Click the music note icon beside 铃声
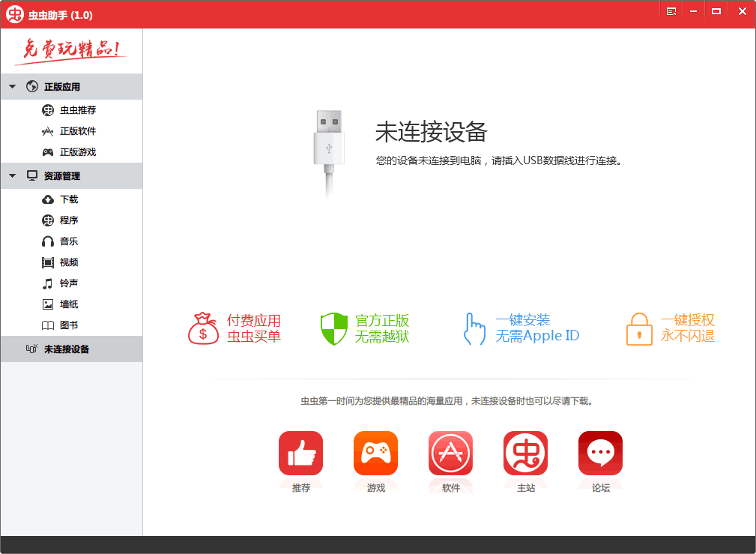The image size is (756, 554). tap(47, 284)
